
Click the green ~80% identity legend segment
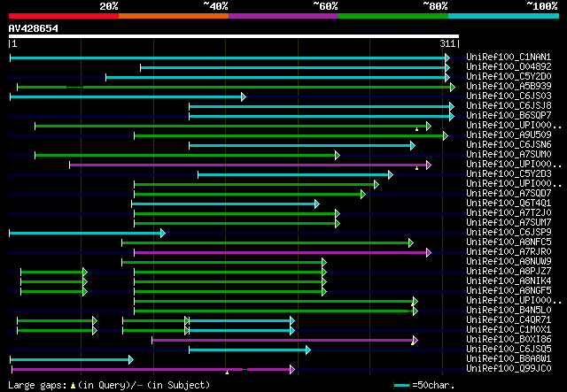(393, 16)
